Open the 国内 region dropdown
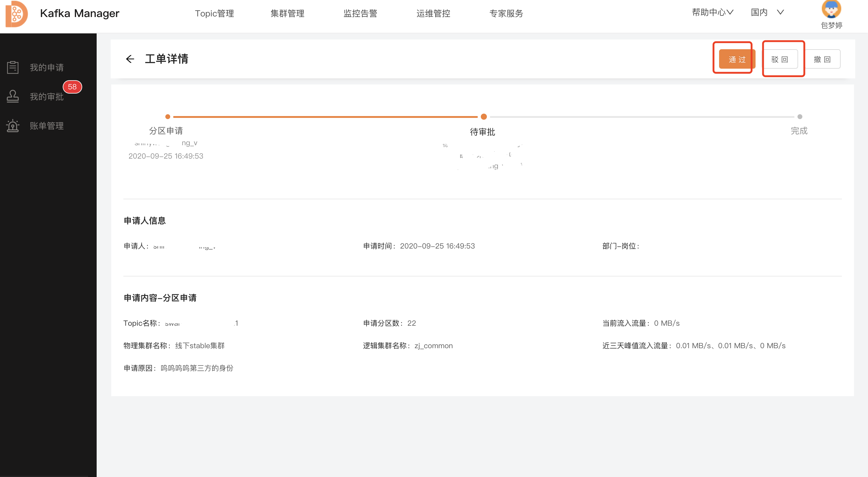 tap(759, 12)
